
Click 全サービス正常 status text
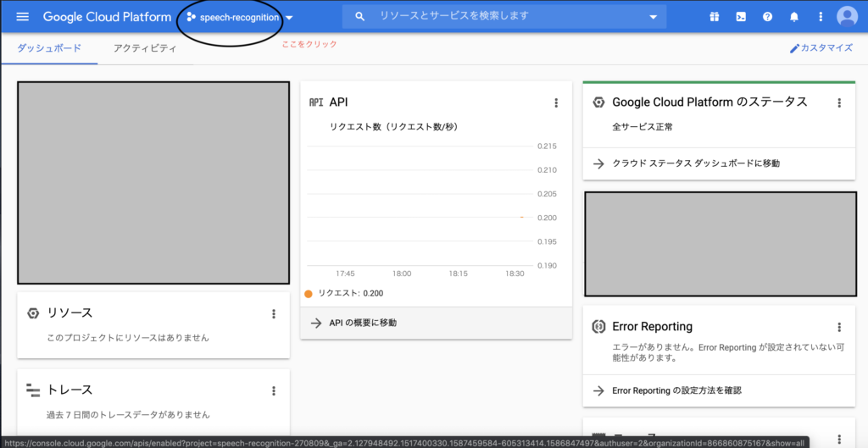point(643,127)
